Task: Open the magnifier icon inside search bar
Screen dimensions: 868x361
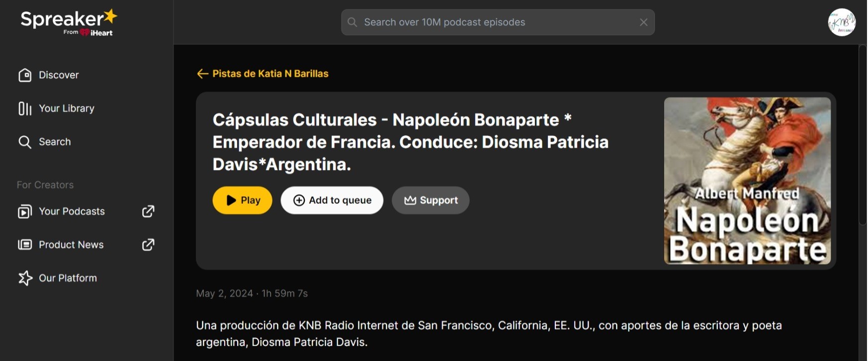Action: click(352, 22)
